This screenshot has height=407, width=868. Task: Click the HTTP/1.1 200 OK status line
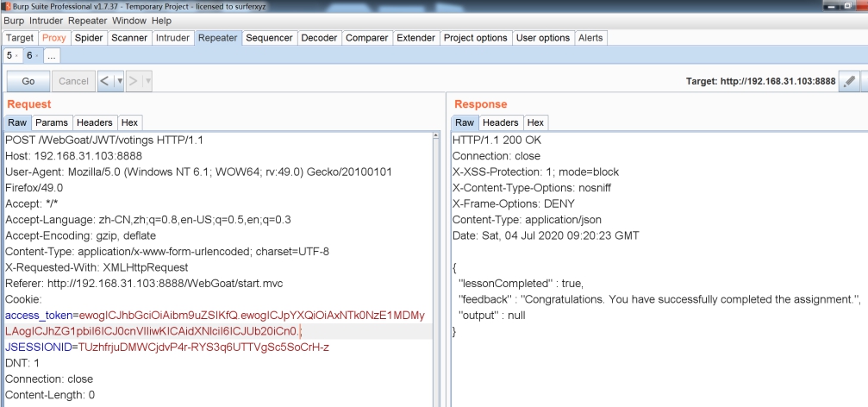497,140
